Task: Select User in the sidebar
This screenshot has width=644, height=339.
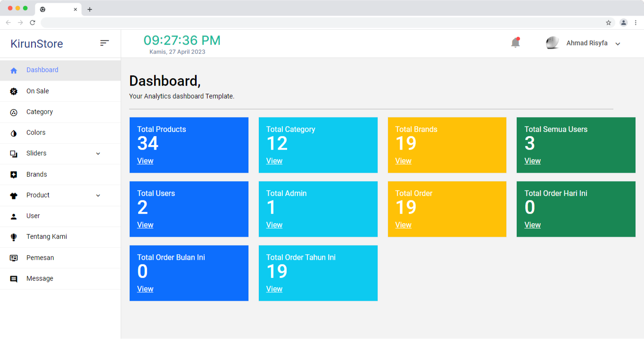Action: [x=33, y=216]
